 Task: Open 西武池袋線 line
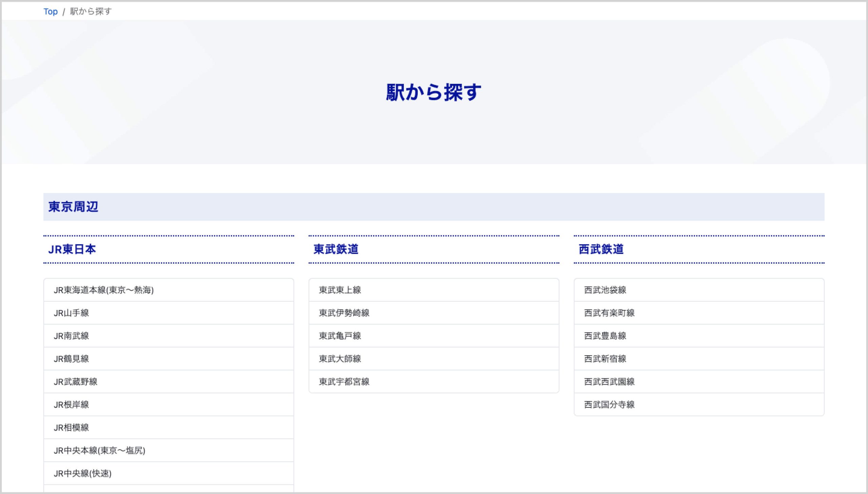tap(699, 290)
